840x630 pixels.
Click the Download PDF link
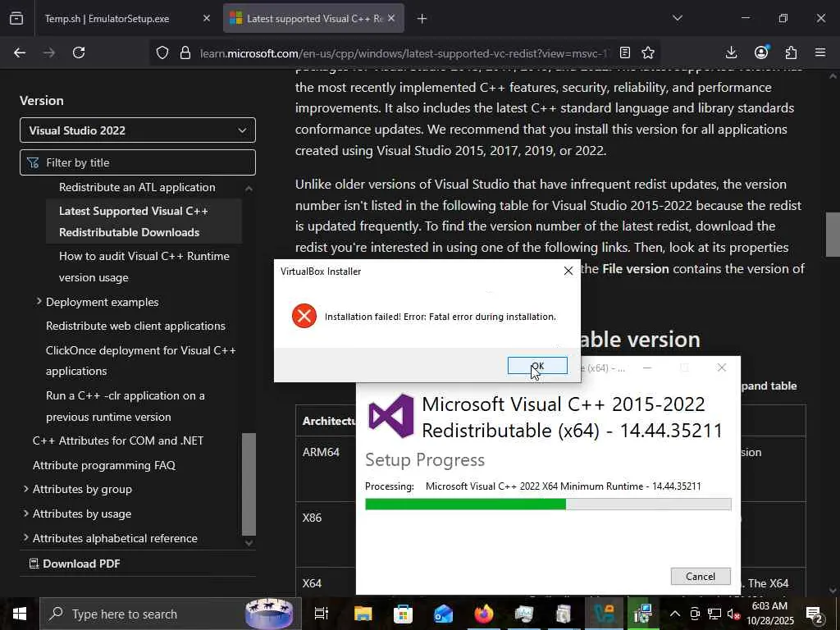coord(75,564)
